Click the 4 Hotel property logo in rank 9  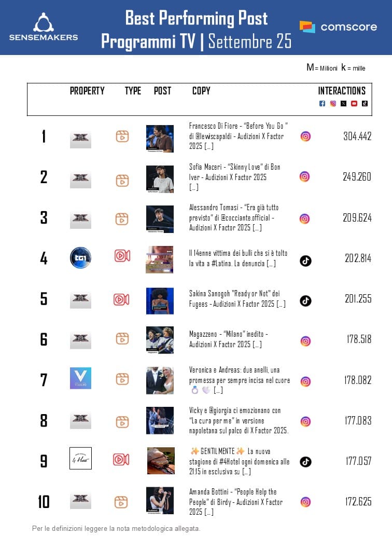80,458
